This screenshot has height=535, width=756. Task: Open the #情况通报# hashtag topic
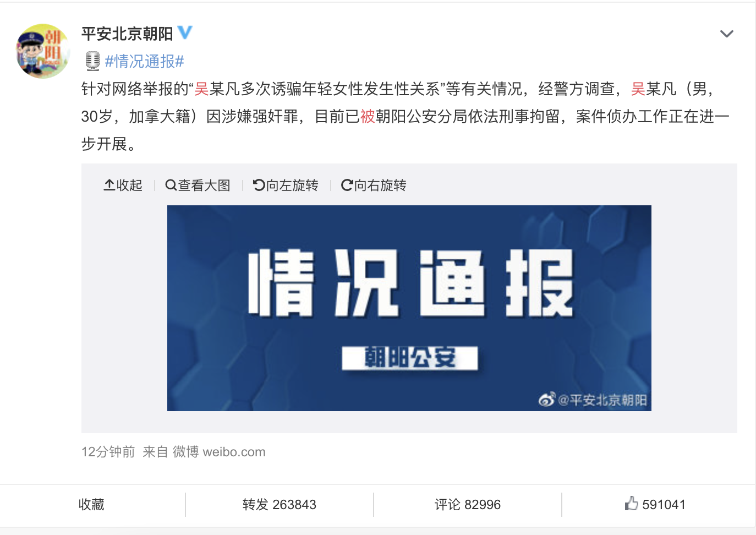point(144,61)
